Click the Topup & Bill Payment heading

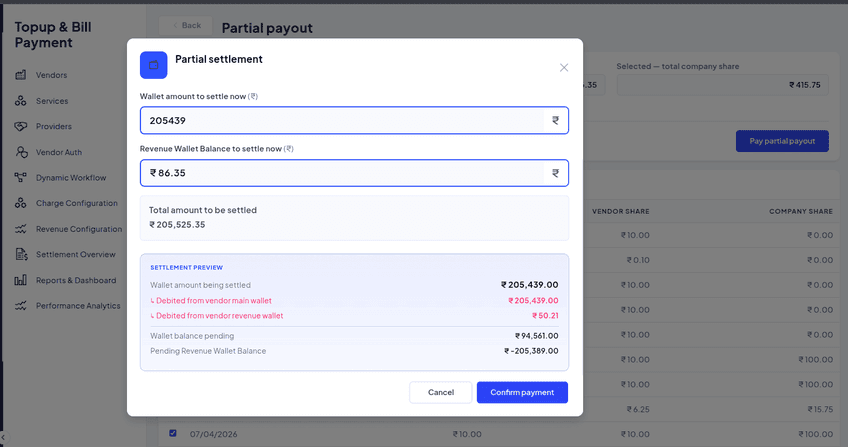point(53,35)
